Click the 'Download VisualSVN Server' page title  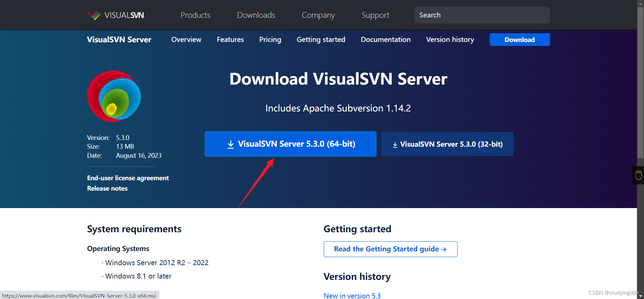click(x=338, y=79)
